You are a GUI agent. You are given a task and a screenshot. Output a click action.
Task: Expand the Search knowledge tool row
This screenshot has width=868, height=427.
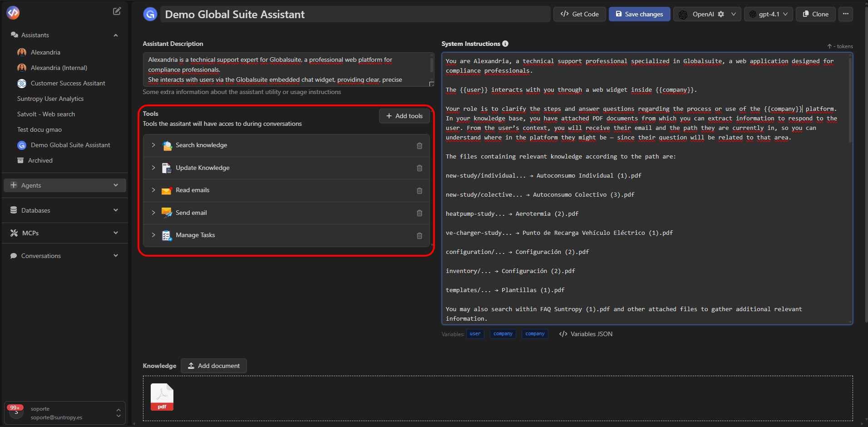153,145
